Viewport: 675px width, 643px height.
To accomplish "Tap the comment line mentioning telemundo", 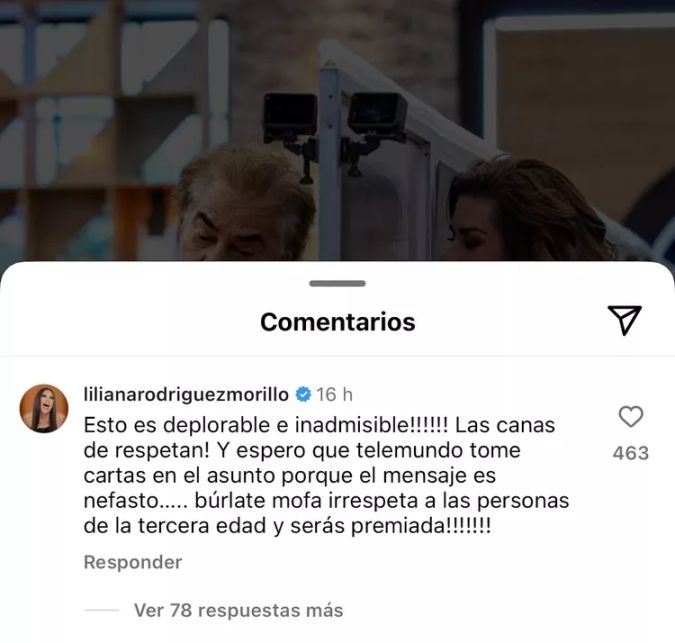I will click(302, 450).
